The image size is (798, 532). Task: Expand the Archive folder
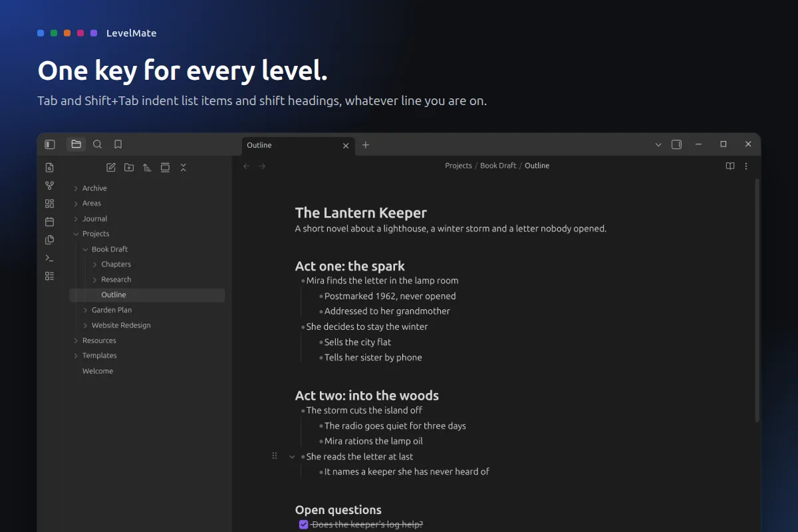[76, 188]
